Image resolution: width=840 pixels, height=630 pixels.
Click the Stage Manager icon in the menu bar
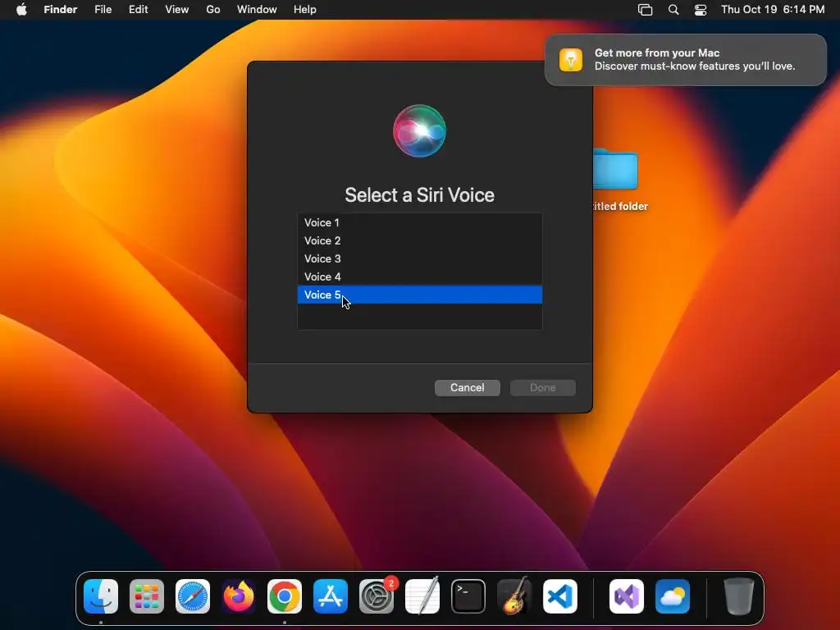[645, 10]
